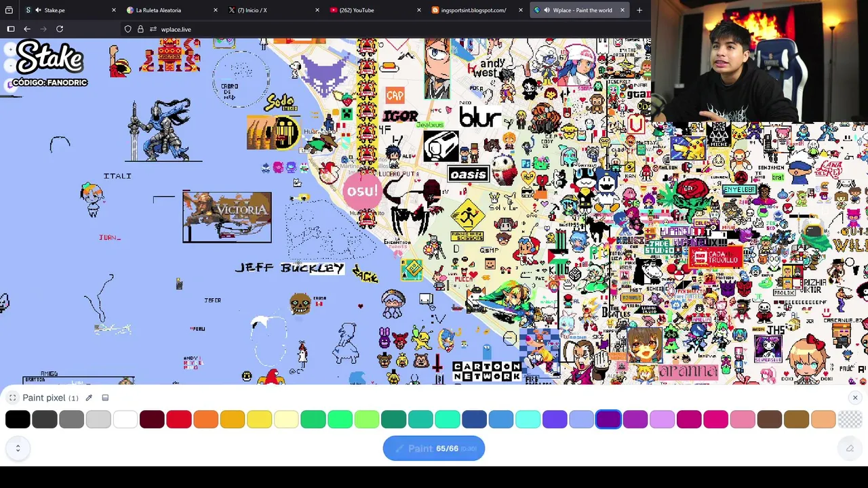The image size is (868, 488).
Task: Close the La Ruleta Aleatoria tab
Action: pos(215,10)
